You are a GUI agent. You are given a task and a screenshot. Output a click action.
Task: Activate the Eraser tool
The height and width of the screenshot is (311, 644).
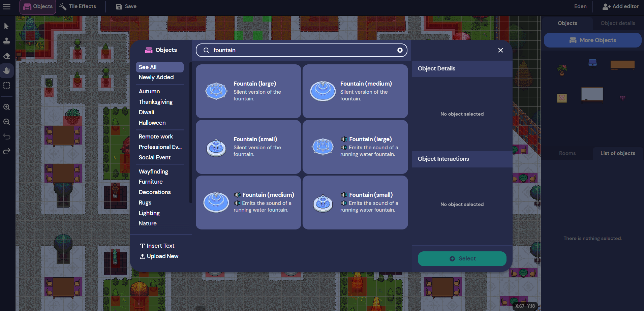[6, 56]
